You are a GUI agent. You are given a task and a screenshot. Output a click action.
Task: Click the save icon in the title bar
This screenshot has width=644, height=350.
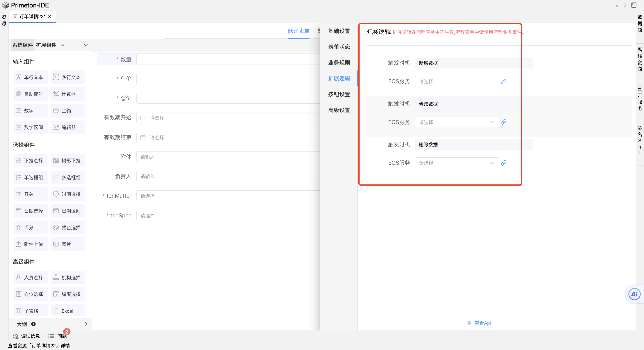(634, 5)
